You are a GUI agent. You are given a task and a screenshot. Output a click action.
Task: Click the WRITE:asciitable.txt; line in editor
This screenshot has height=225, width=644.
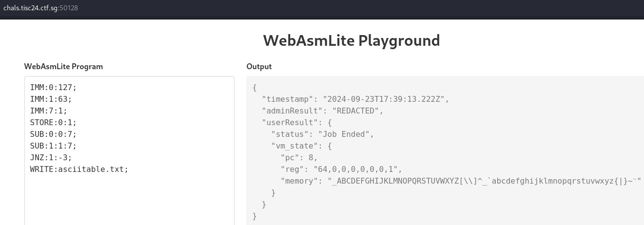[x=79, y=169]
